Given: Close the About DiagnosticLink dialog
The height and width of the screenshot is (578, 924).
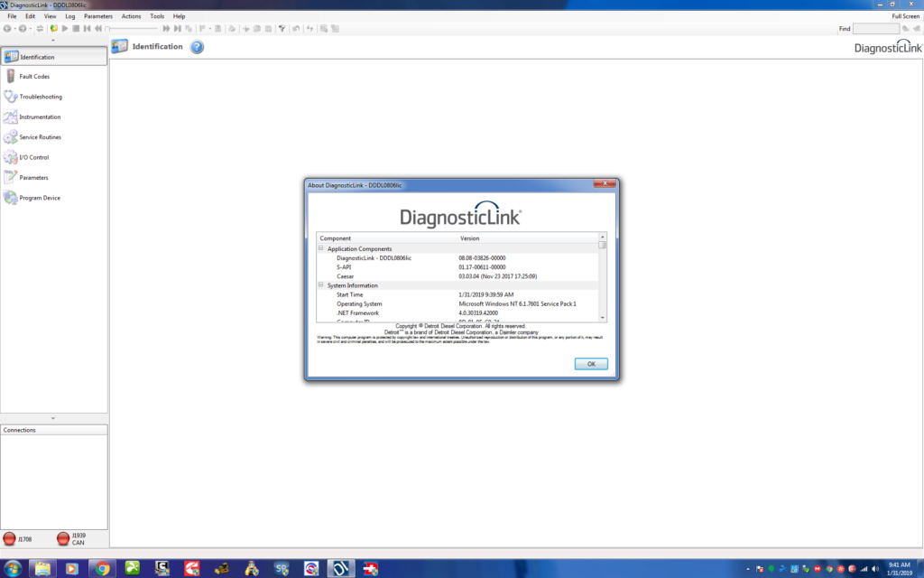Looking at the screenshot, I should 605,183.
